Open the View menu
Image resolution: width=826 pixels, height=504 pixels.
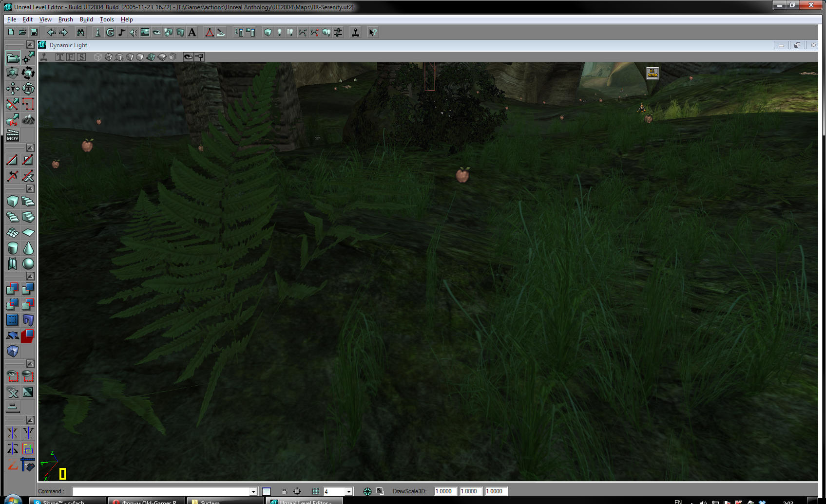pos(45,19)
